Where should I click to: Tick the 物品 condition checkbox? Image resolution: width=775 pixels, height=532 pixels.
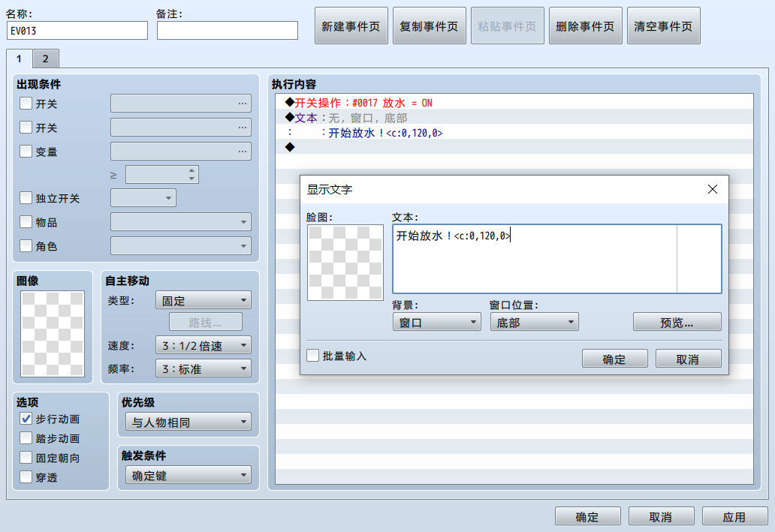click(x=26, y=222)
